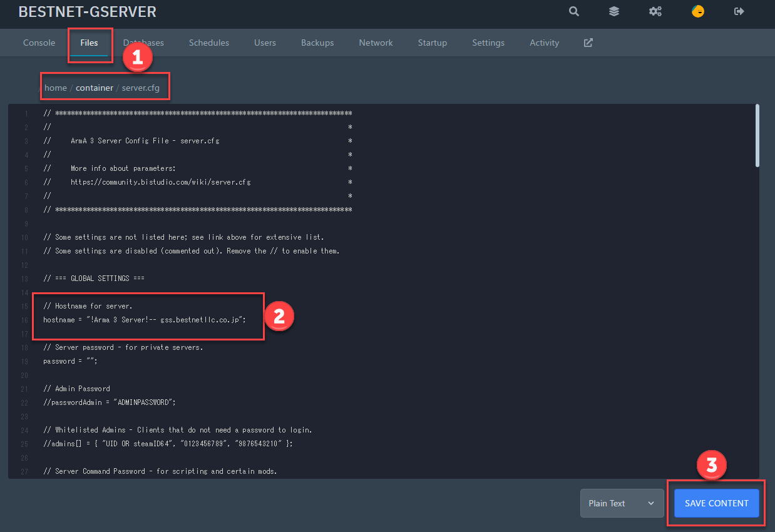Click the "More info about parameters:" line
Image resolution: width=775 pixels, height=532 pixels.
click(110, 168)
